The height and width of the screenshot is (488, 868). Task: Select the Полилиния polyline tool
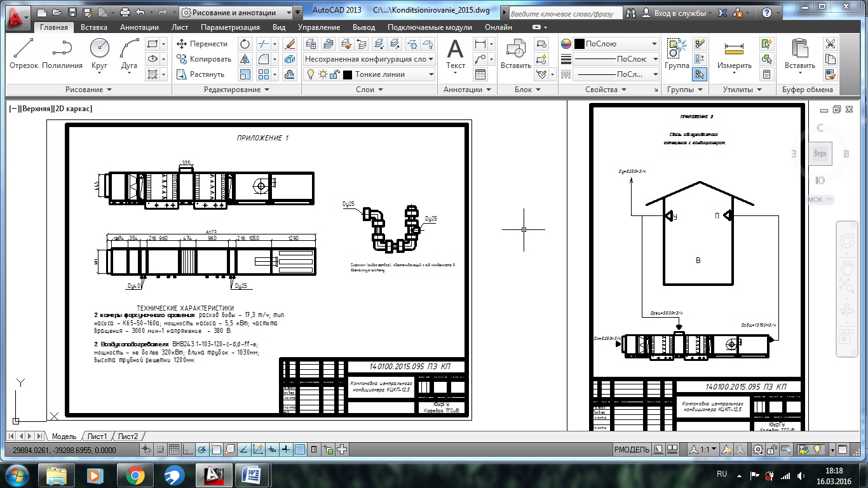[x=62, y=53]
